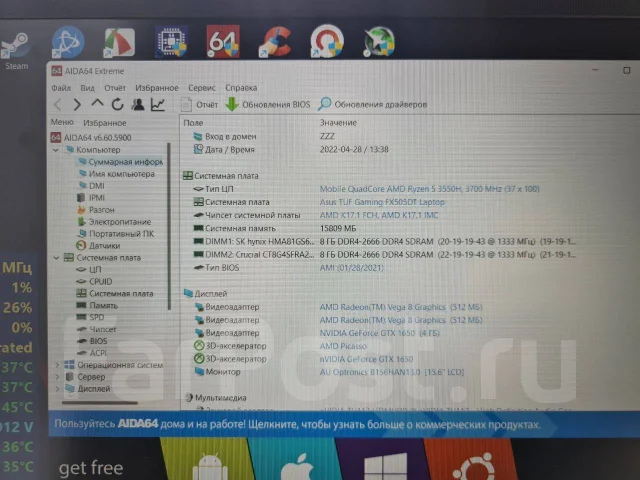
Task: Maximize the AIDA64 Extreme window
Action: click(627, 71)
